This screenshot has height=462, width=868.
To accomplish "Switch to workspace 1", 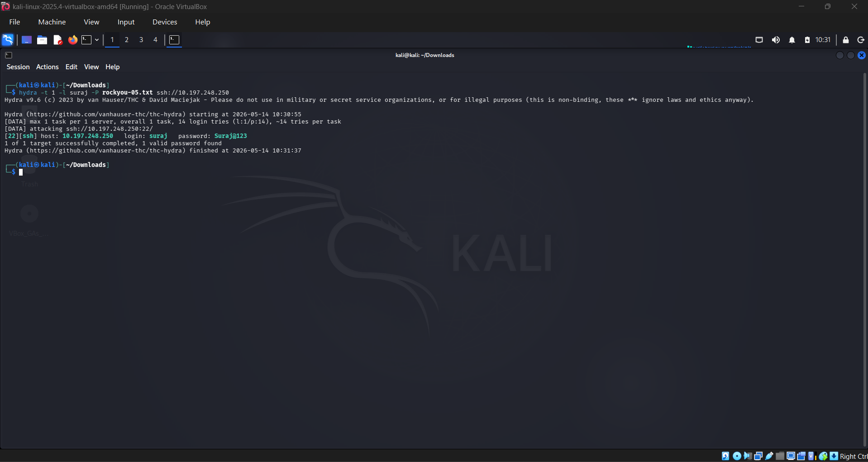I will click(112, 40).
